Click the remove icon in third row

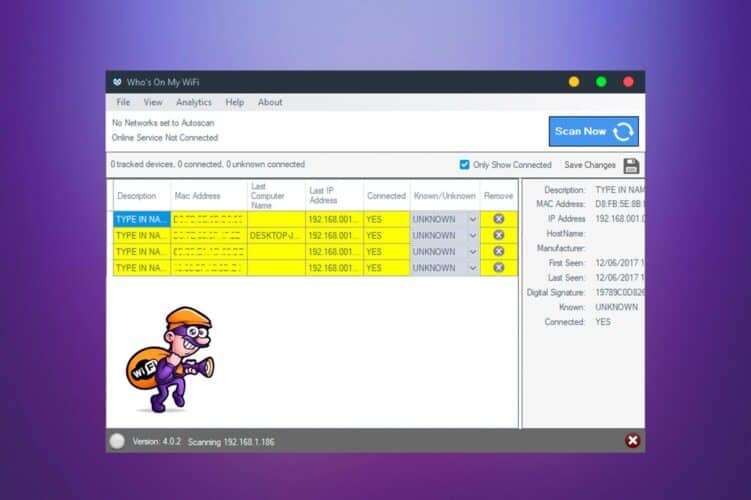pyautogui.click(x=498, y=252)
